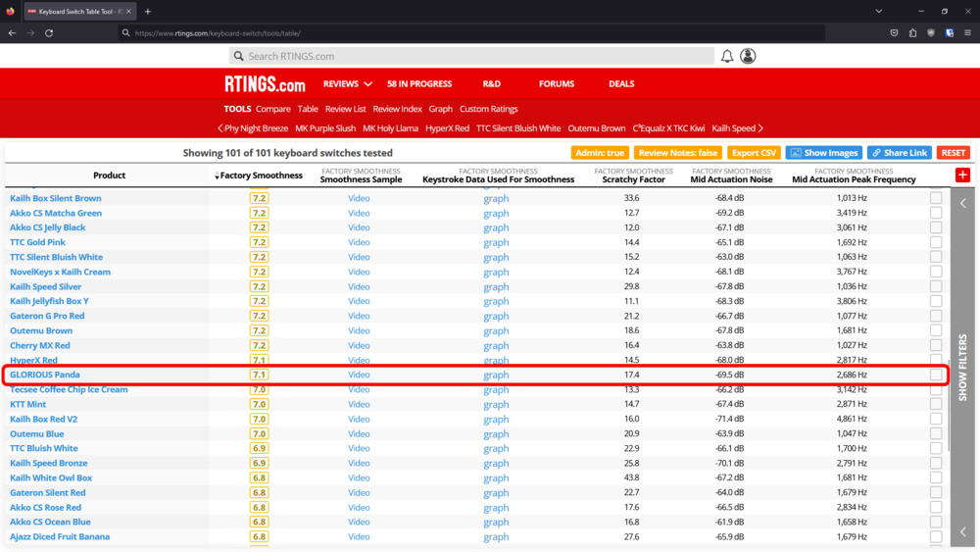Toggle the Review Notes: false button
The height and width of the screenshot is (552, 980).
pyautogui.click(x=677, y=153)
